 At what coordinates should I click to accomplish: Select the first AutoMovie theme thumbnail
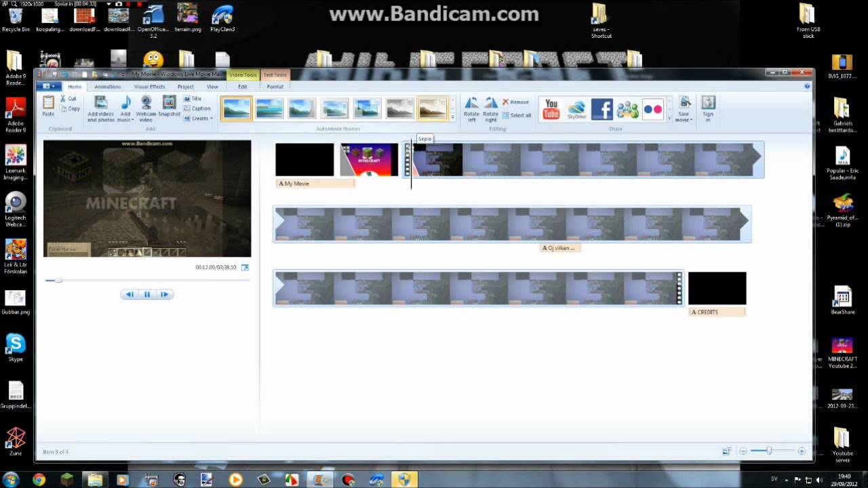237,109
